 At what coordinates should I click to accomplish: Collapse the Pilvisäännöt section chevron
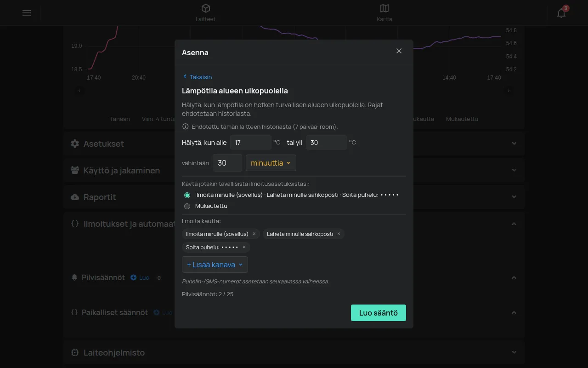tap(514, 278)
